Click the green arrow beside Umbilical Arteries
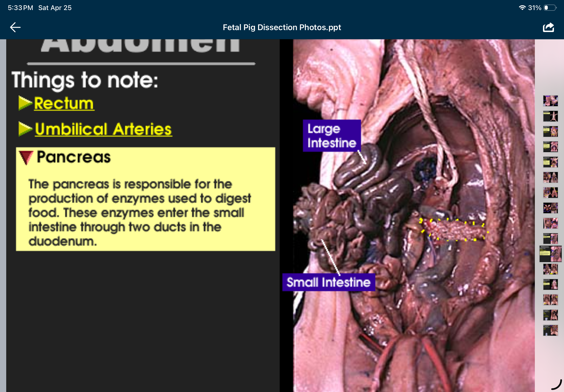This screenshot has height=392, width=564. click(x=25, y=128)
